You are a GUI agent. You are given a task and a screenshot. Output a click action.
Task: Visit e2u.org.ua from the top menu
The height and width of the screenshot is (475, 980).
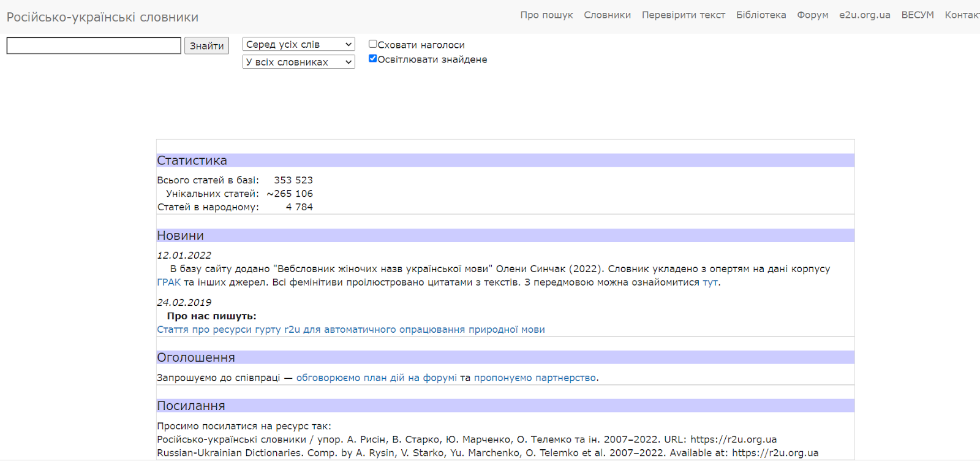click(864, 15)
